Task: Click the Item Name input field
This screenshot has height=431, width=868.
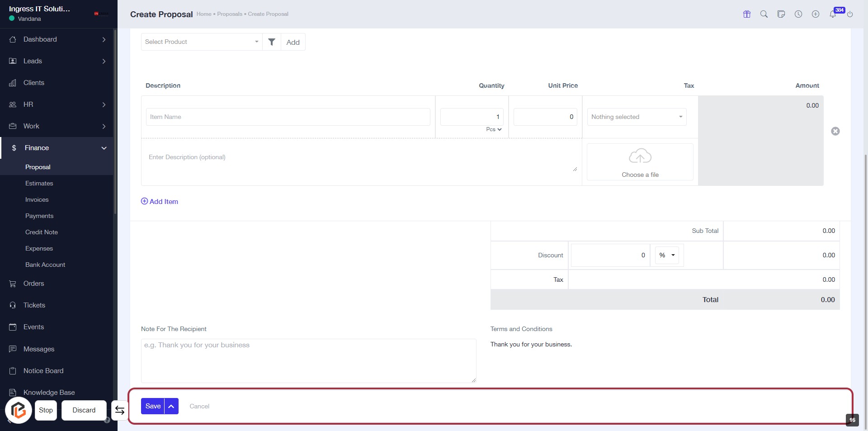Action: (288, 117)
